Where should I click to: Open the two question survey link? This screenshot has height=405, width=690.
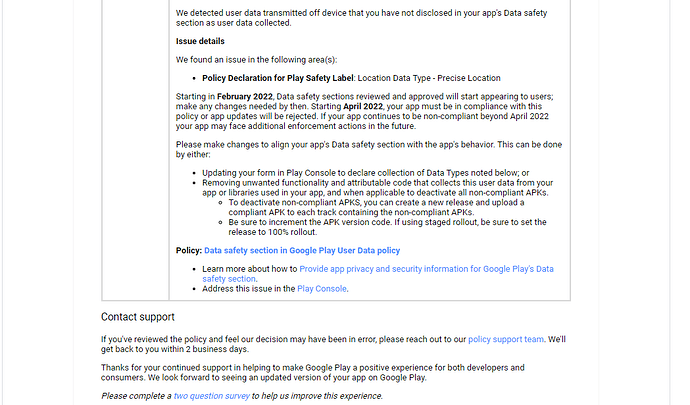coord(212,396)
